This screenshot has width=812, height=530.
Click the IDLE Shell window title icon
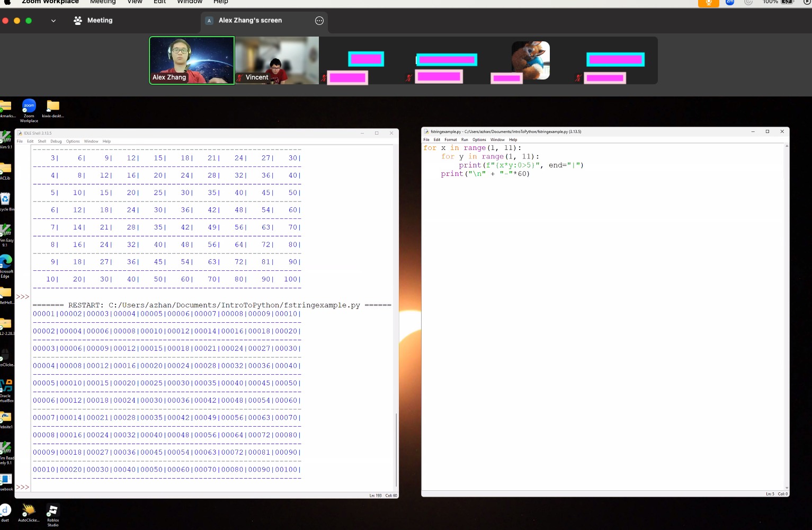(20, 133)
